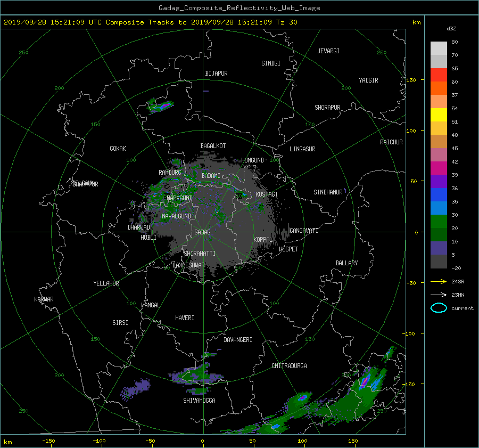Screen dimensions: 479x448
Task: Click the magenta 39 dBZ color swatch
Action: [439, 168]
